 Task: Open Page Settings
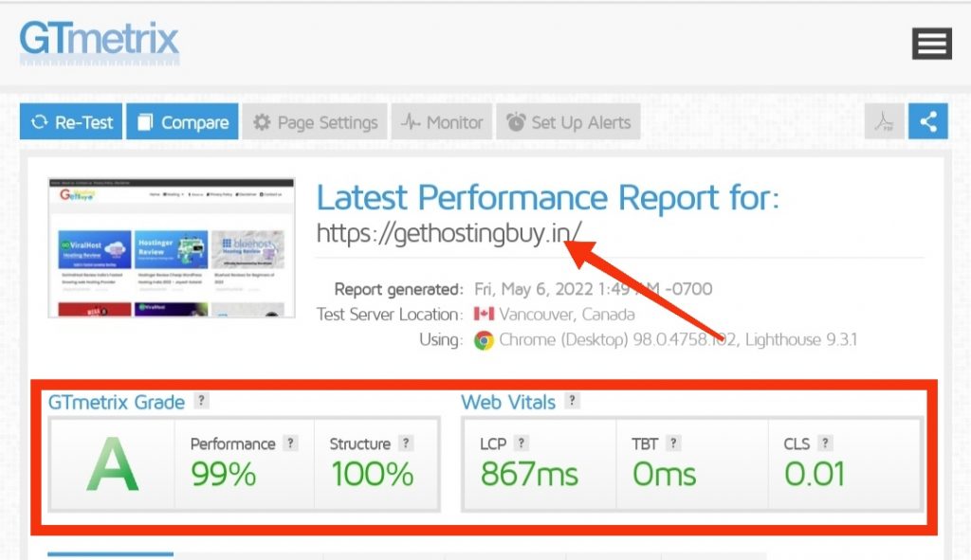coord(315,122)
